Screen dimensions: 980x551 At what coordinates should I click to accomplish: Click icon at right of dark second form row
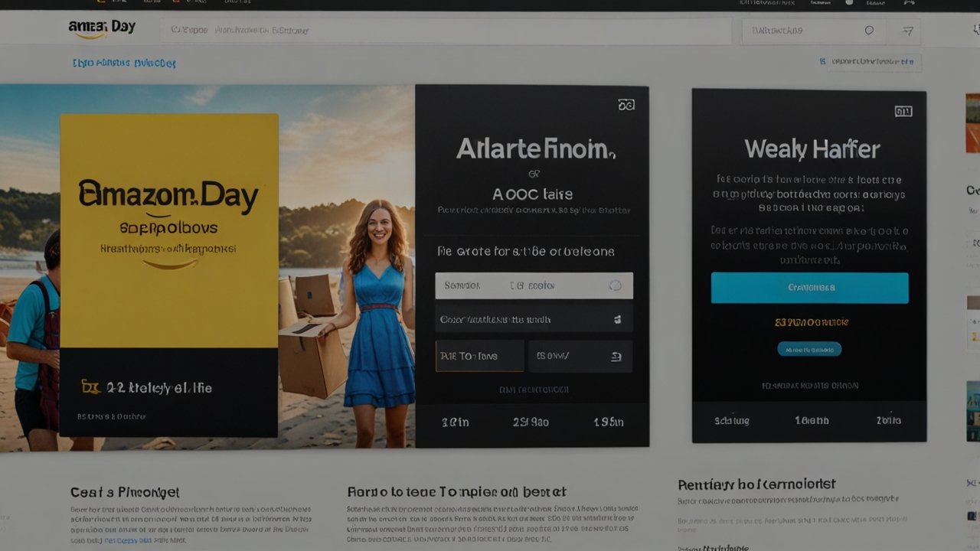tap(617, 319)
